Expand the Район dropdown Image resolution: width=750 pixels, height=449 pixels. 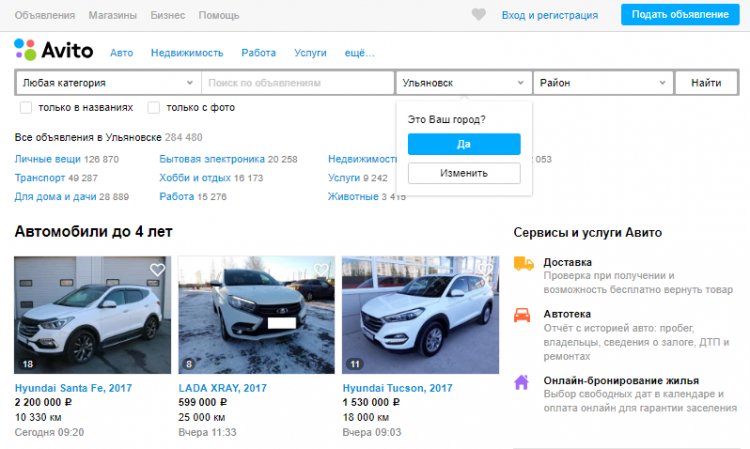[x=602, y=83]
